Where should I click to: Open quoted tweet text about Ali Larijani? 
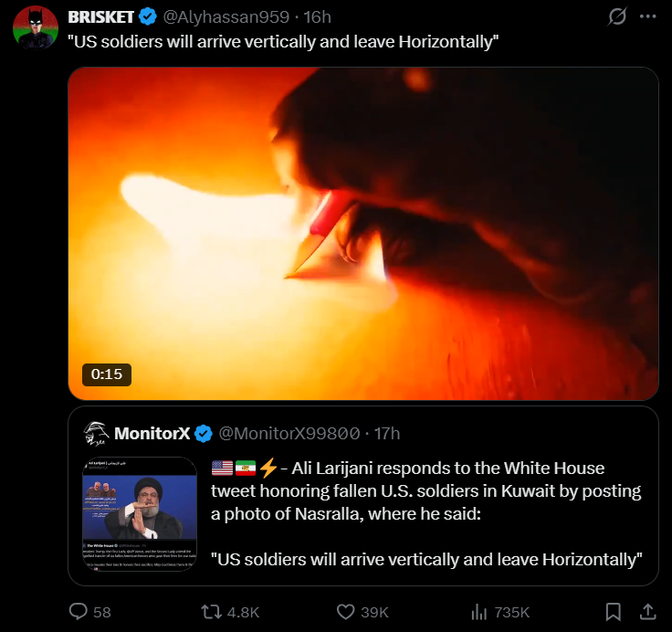point(426,513)
